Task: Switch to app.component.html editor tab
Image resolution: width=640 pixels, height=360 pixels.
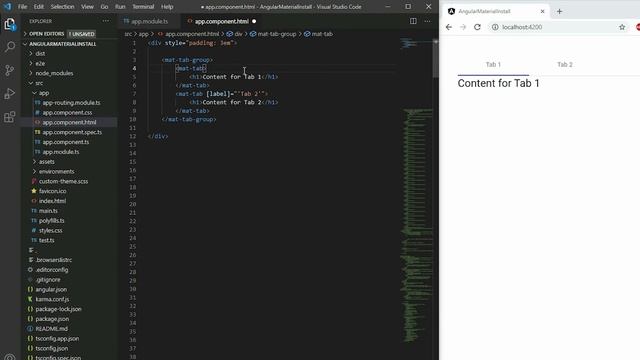Action: (x=222, y=21)
